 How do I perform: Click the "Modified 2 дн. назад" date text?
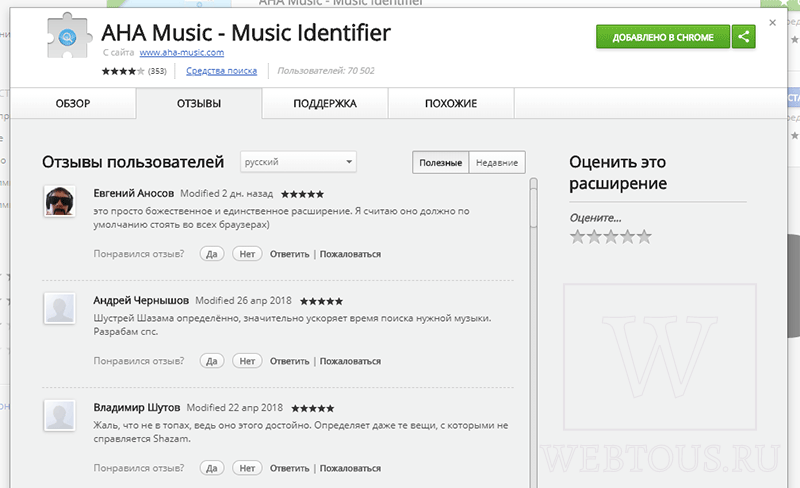[227, 193]
